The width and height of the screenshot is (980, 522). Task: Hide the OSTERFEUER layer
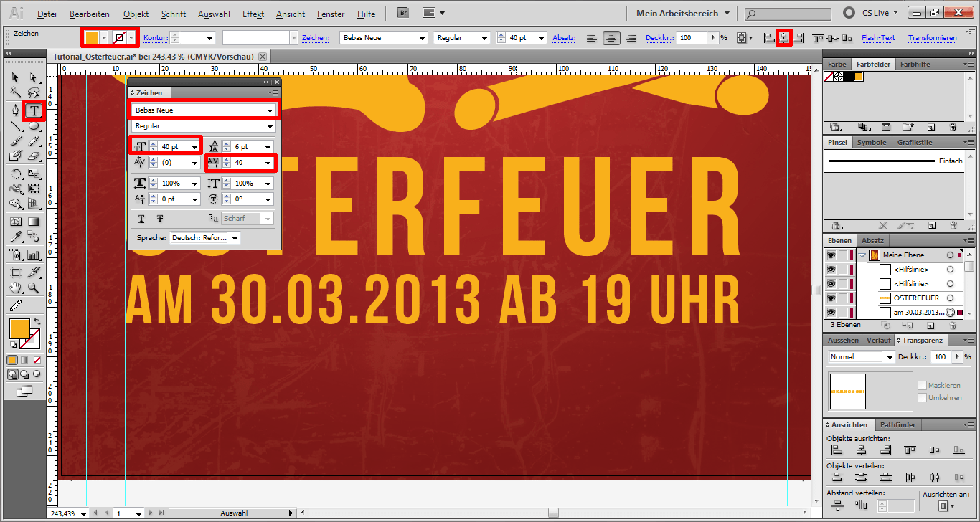coord(831,298)
